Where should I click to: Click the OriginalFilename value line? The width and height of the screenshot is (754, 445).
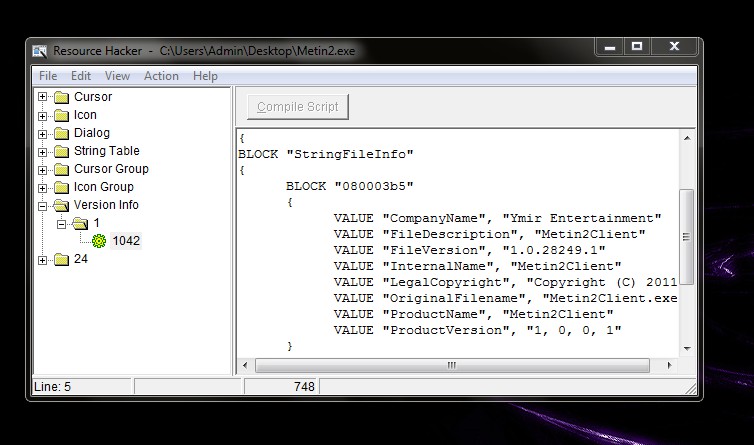[505, 298]
